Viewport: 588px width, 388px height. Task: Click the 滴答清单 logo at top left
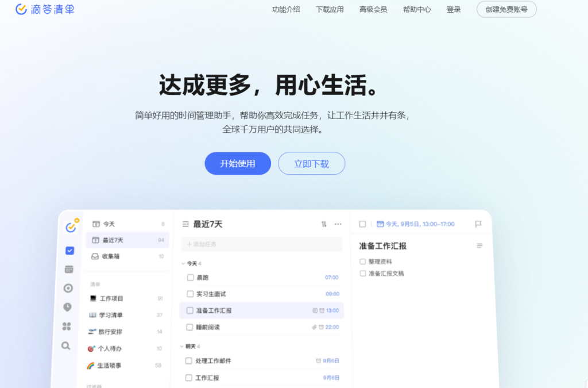click(x=44, y=9)
